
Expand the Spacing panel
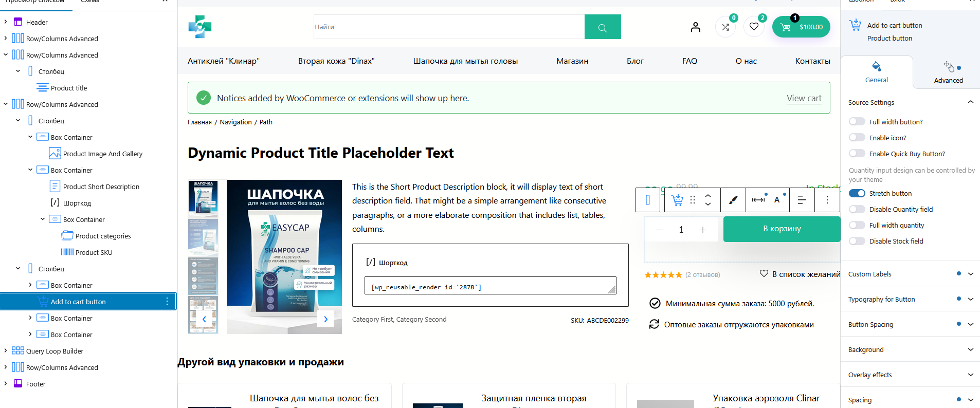(971, 400)
